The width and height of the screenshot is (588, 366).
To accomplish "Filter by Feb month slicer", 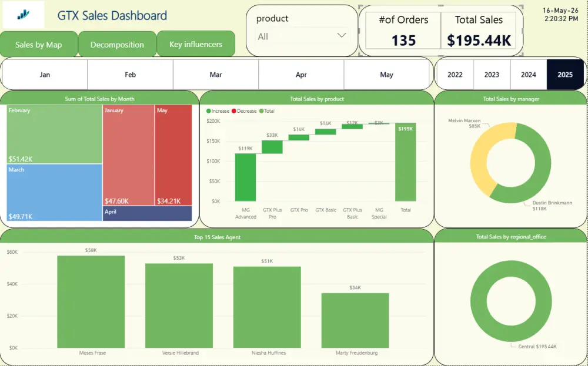I will pos(130,75).
